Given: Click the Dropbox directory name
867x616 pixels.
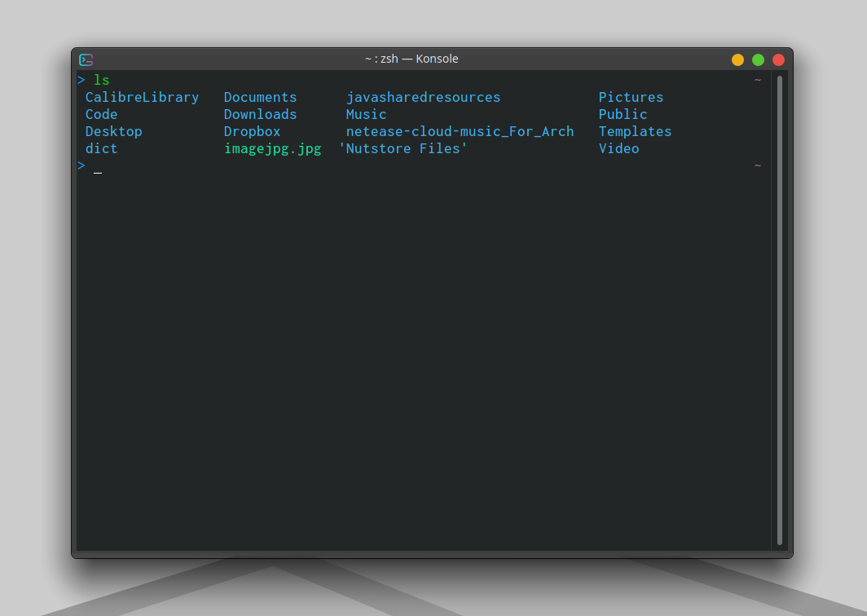Looking at the screenshot, I should [x=252, y=132].
